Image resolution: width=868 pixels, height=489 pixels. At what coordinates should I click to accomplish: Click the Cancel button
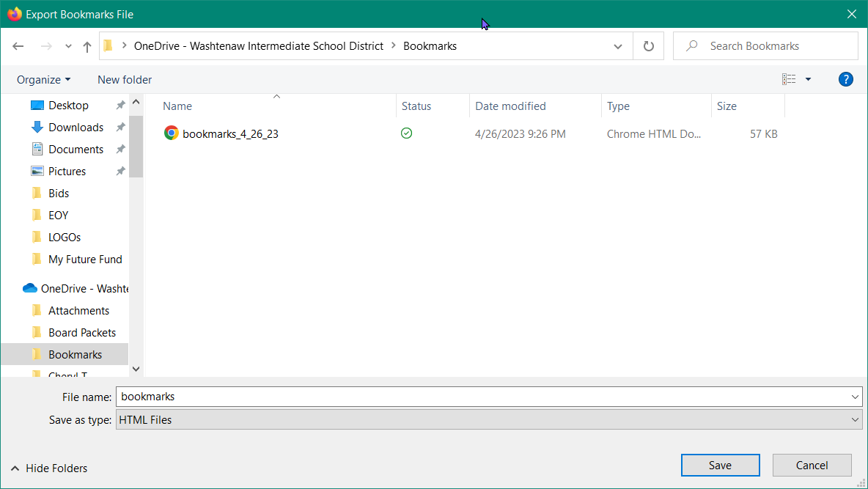click(x=812, y=466)
